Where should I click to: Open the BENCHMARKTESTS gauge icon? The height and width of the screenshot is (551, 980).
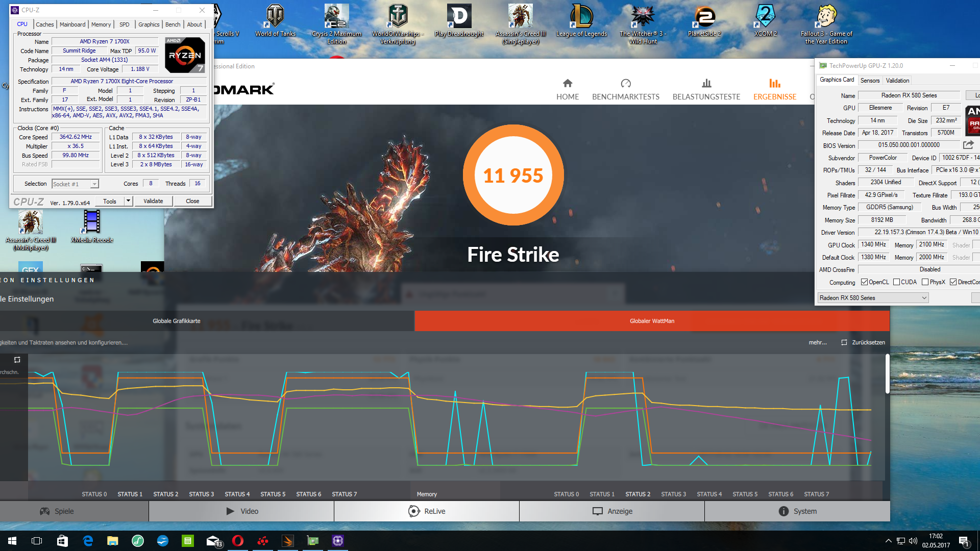[x=625, y=83]
